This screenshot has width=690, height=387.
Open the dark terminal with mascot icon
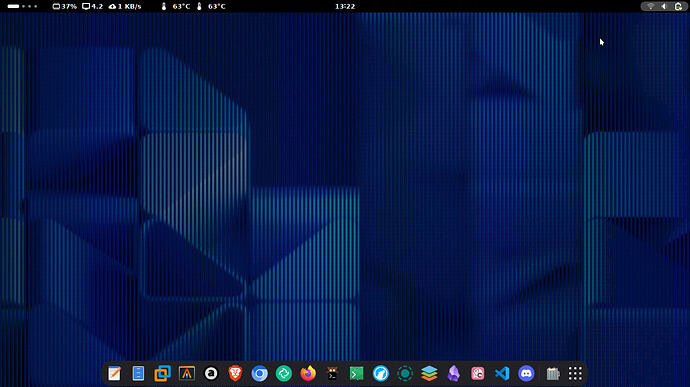332,373
